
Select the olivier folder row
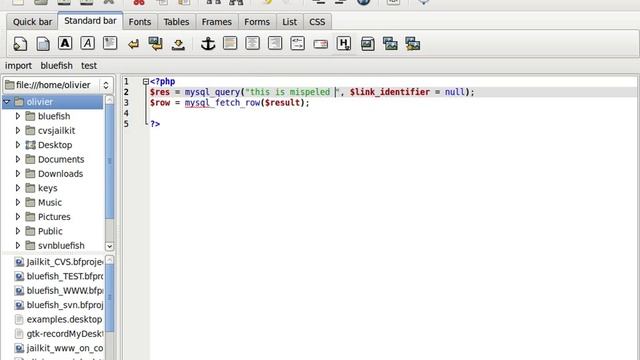(x=53, y=102)
